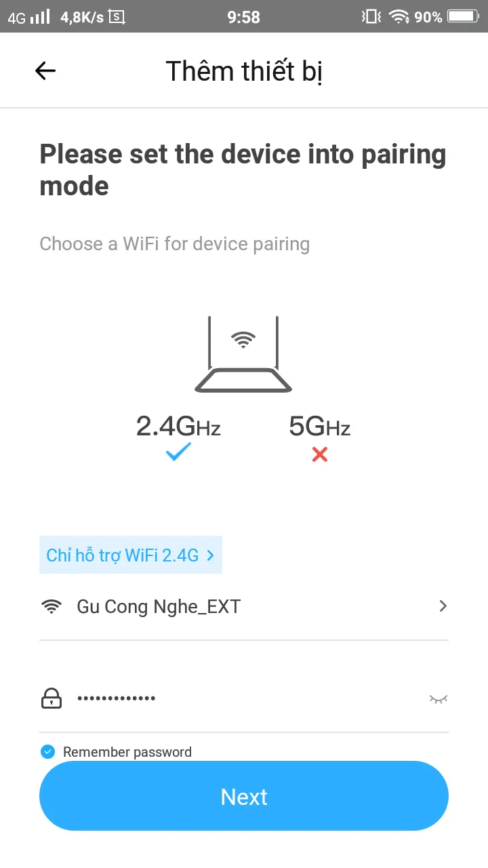Tap the padlock icon in password row
This screenshot has height=868, width=488.
pyautogui.click(x=52, y=698)
